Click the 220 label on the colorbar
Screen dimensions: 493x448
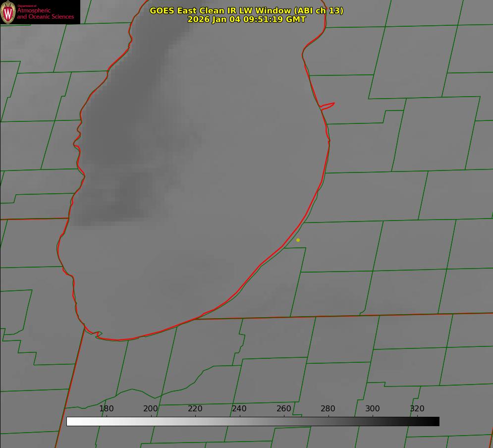point(195,408)
